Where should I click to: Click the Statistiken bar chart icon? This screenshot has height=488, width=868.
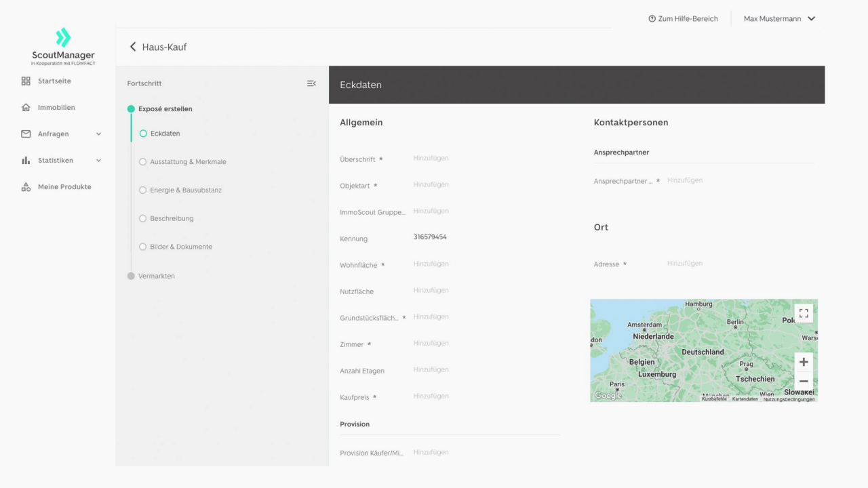point(26,161)
